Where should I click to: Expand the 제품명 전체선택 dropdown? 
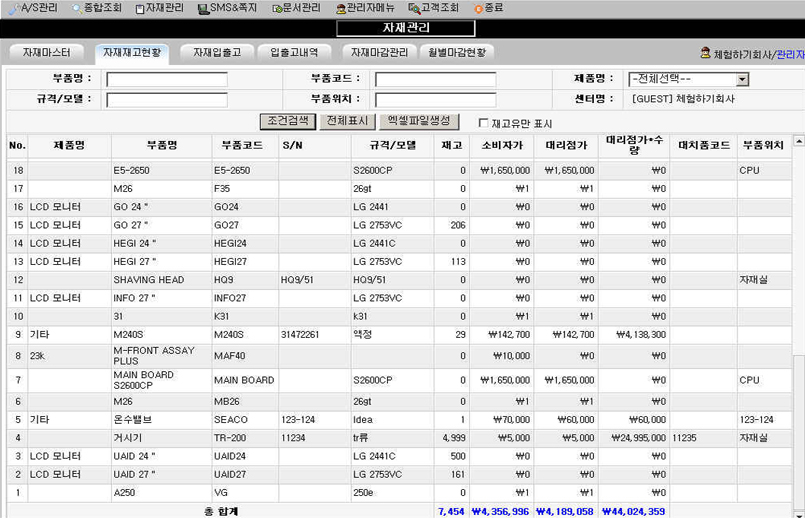(x=742, y=80)
